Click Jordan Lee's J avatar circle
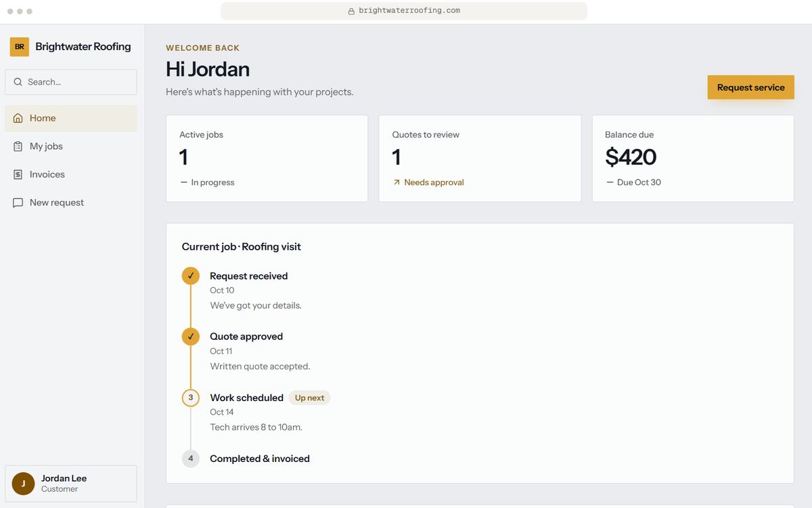The height and width of the screenshot is (508, 812). click(x=23, y=484)
